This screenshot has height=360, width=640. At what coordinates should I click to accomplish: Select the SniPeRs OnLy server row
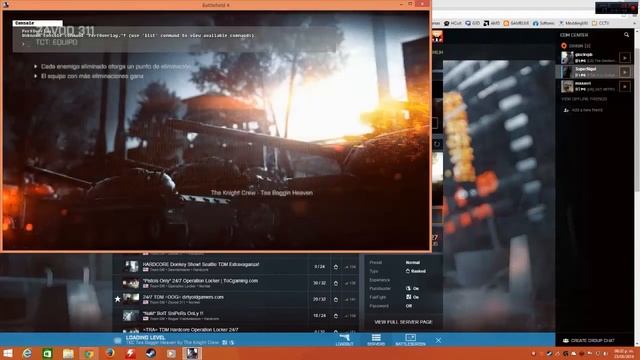[236, 316]
